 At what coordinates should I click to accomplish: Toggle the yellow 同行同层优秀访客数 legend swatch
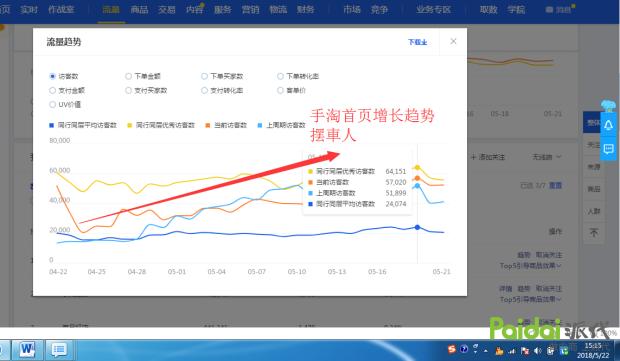(129, 125)
